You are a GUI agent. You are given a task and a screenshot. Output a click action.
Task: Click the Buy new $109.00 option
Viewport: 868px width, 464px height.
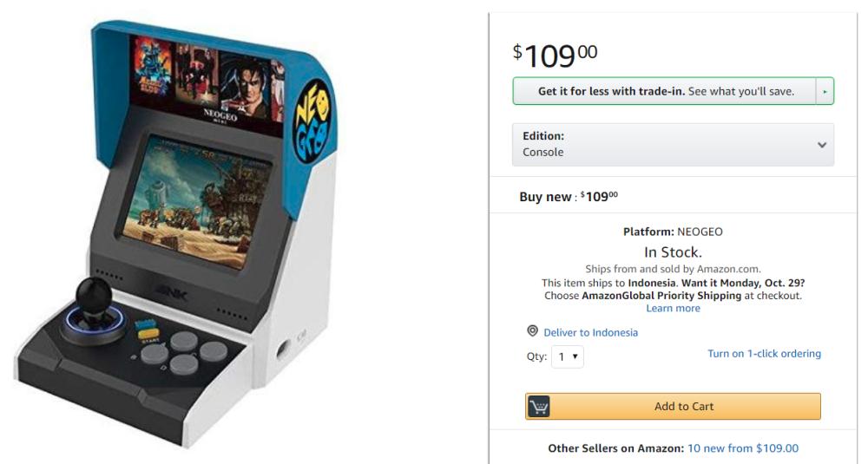pyautogui.click(x=569, y=197)
